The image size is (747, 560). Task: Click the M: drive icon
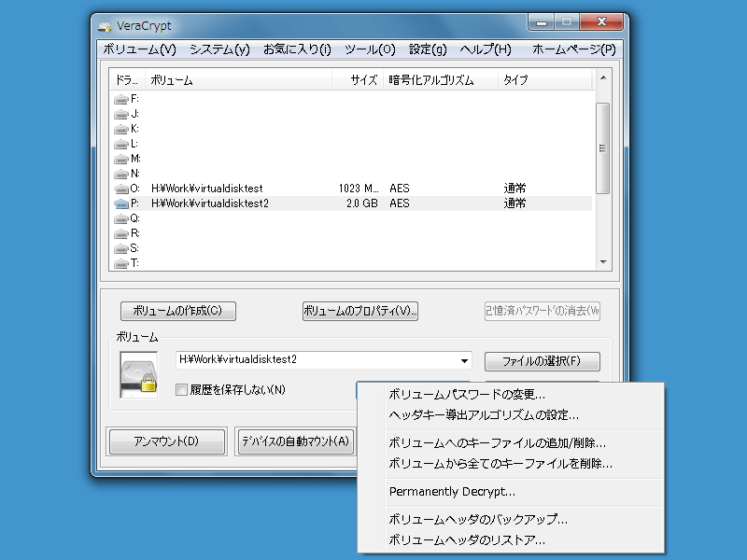click(121, 159)
